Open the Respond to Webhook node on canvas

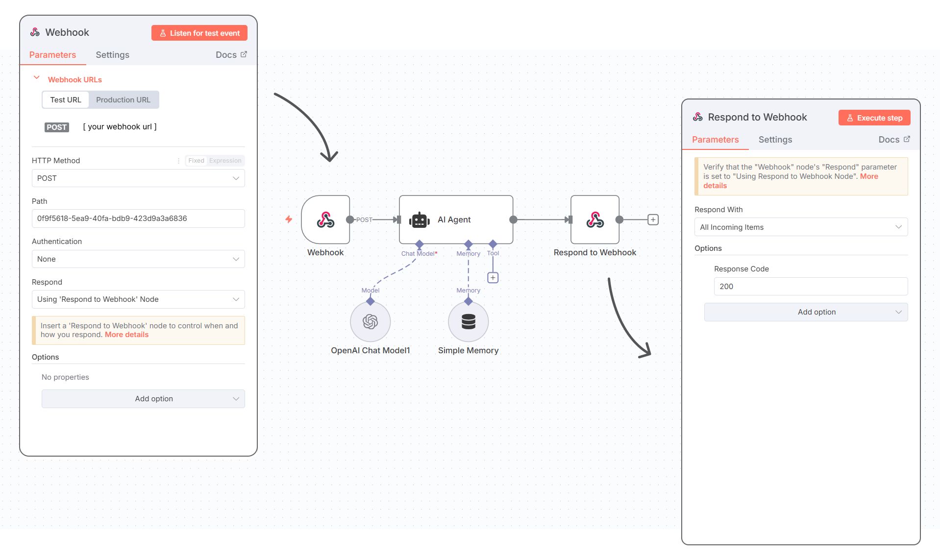click(594, 220)
